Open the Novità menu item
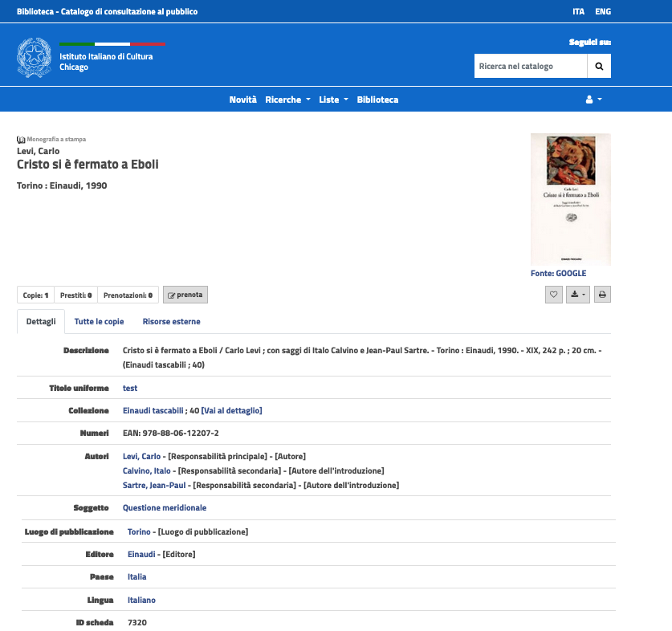The height and width of the screenshot is (631, 672). pyautogui.click(x=242, y=100)
